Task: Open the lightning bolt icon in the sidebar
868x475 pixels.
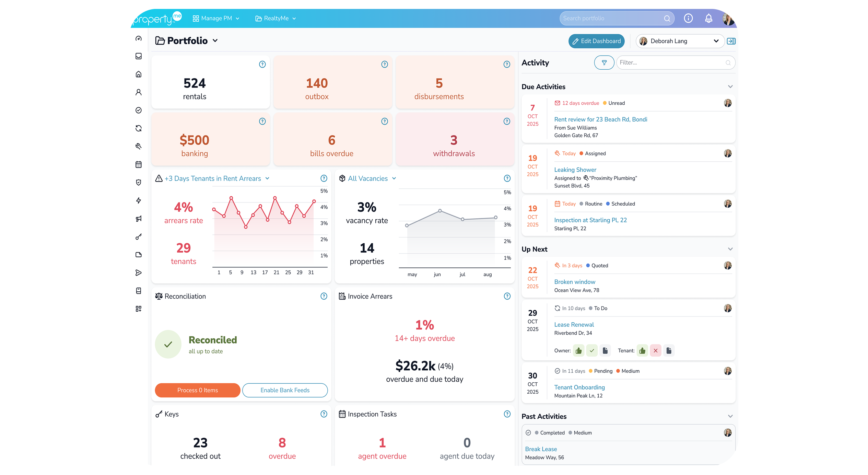Action: click(x=139, y=200)
